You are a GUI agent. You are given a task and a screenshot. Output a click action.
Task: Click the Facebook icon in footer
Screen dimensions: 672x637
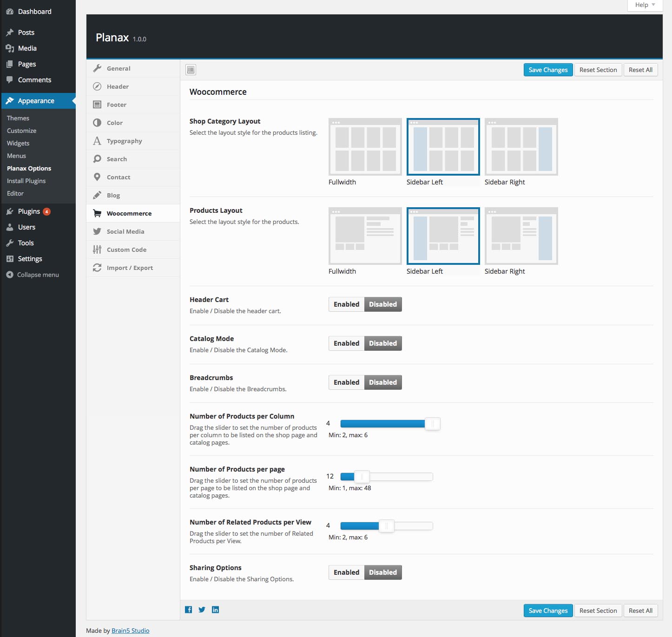tap(188, 610)
